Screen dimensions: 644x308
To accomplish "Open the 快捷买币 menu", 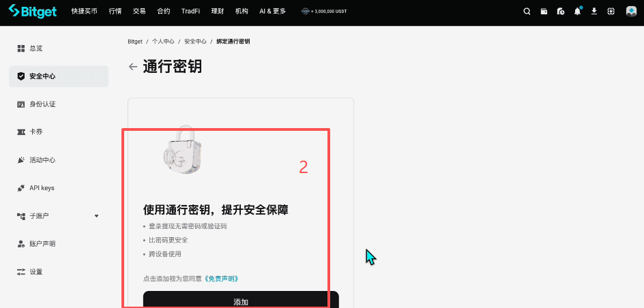I will click(x=84, y=12).
